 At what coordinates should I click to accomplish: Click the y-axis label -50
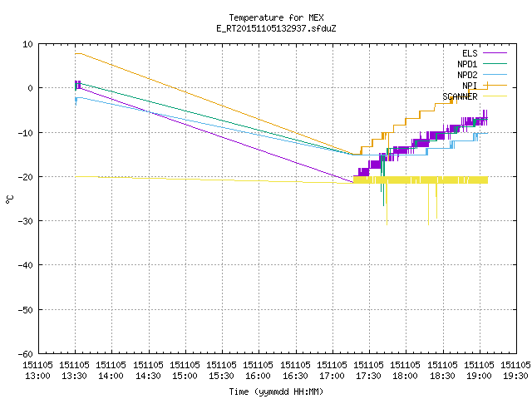[26, 310]
